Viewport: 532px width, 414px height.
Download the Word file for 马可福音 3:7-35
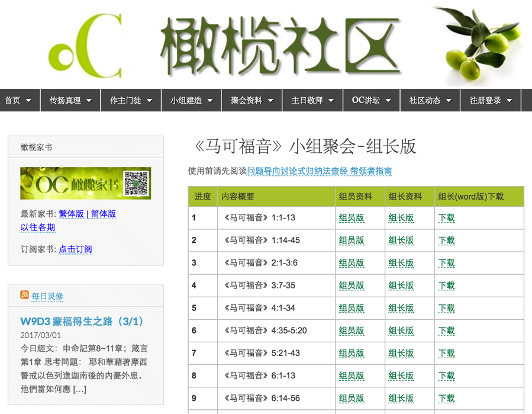446,285
